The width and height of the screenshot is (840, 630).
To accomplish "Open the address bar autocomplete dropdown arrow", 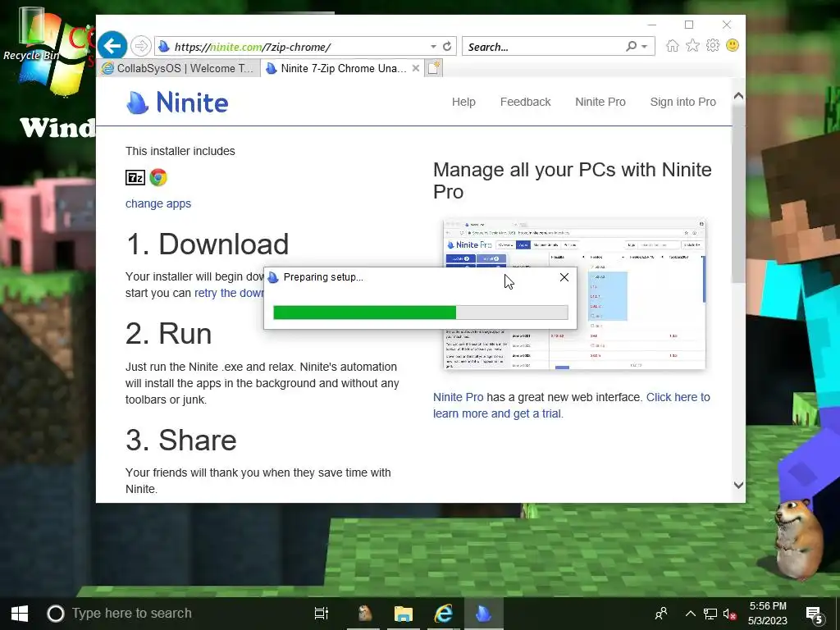I will (x=433, y=47).
